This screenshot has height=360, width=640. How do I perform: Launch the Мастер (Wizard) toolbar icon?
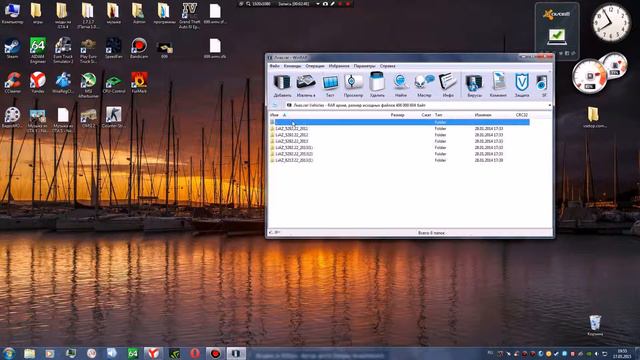(x=424, y=85)
